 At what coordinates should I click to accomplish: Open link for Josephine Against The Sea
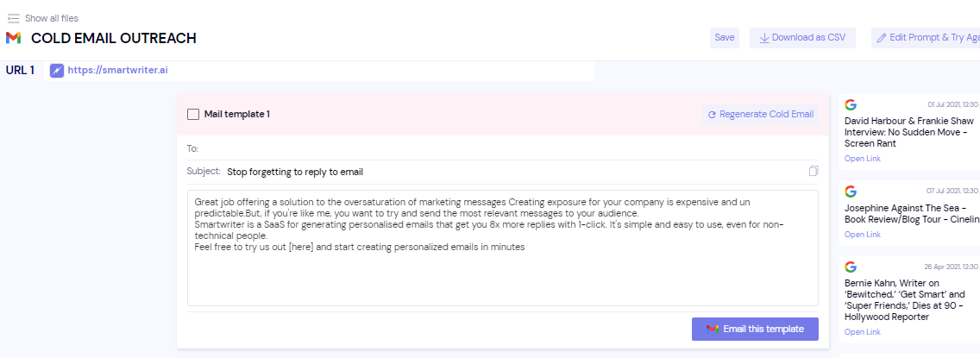click(862, 235)
